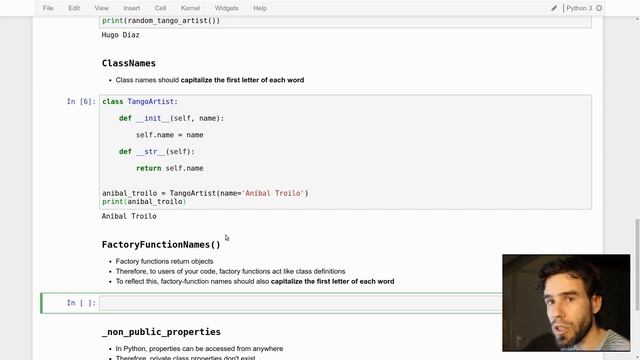Screen dimensions: 640x360
Task: Select the ClassNames heading
Action: click(129, 63)
